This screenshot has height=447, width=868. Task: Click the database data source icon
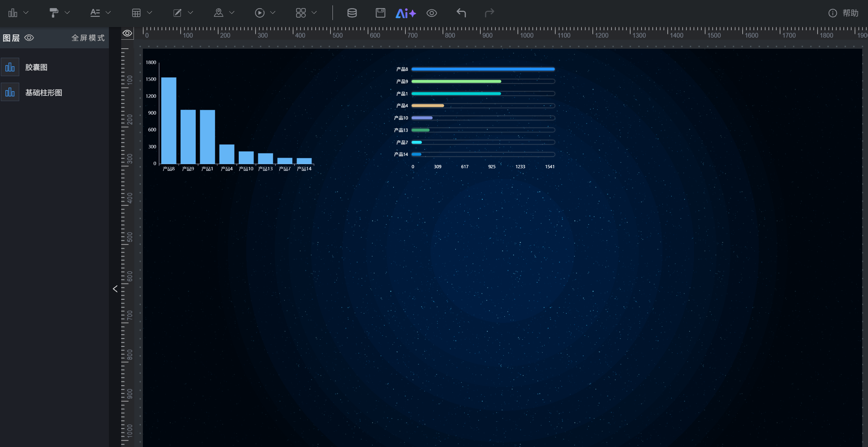352,13
